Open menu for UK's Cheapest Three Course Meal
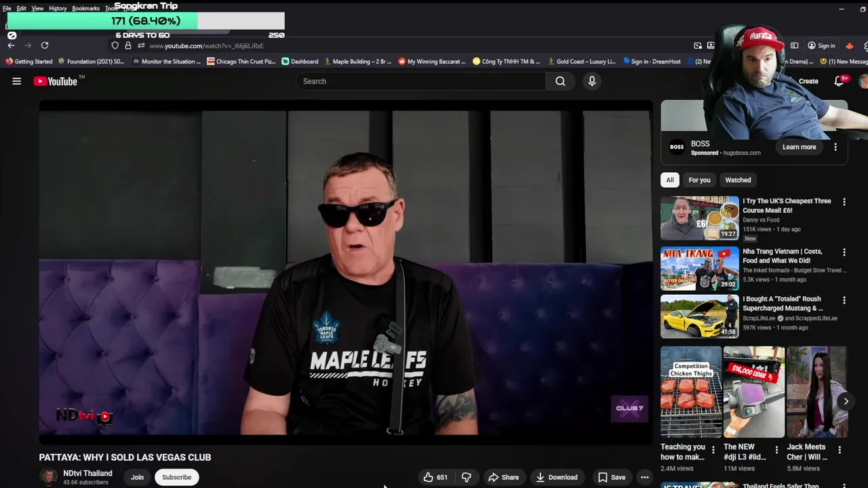The height and width of the screenshot is (488, 868). point(844,202)
